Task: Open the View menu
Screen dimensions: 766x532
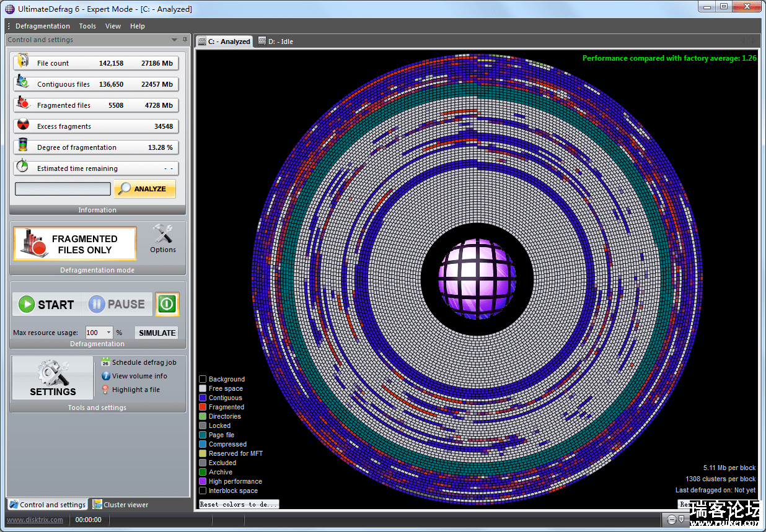Action: point(113,26)
